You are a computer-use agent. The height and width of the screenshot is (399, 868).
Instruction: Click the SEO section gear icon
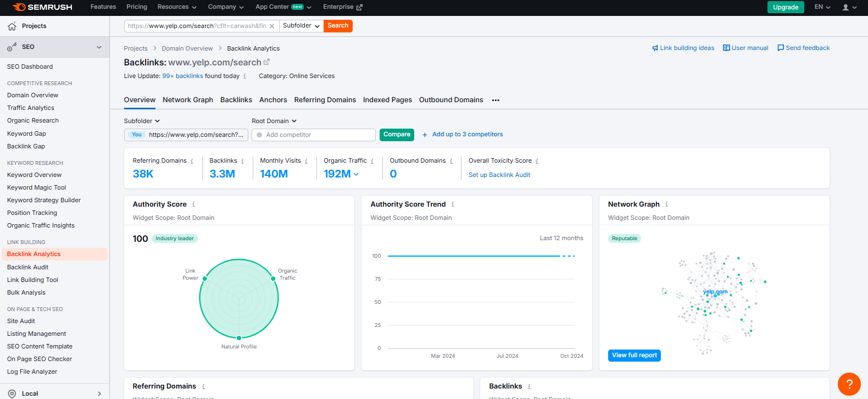[x=12, y=47]
